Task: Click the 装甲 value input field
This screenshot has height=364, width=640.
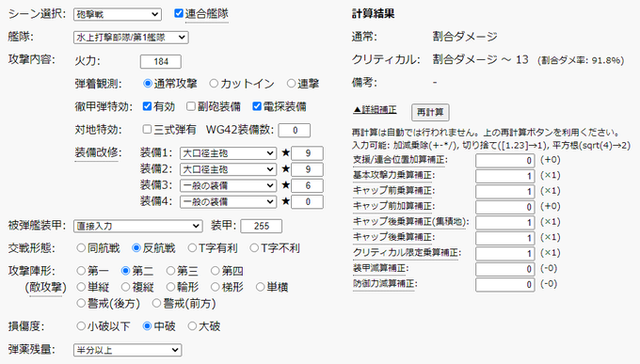Action: point(262,226)
